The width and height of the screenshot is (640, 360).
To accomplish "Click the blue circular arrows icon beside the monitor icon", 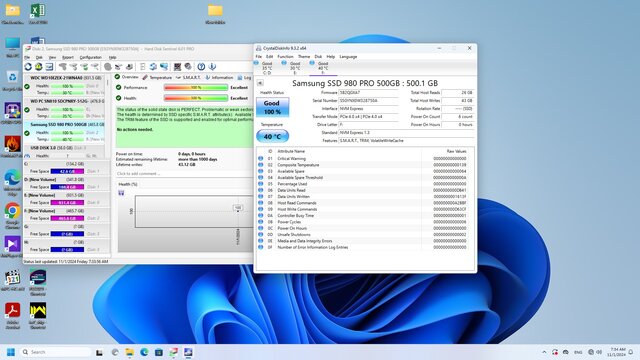I will [153, 67].
